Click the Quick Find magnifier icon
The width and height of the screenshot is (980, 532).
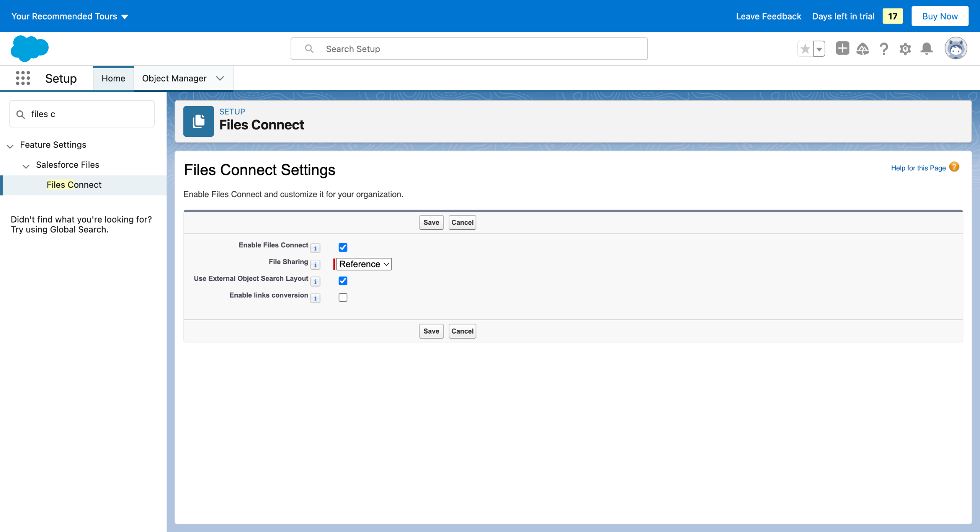point(21,114)
